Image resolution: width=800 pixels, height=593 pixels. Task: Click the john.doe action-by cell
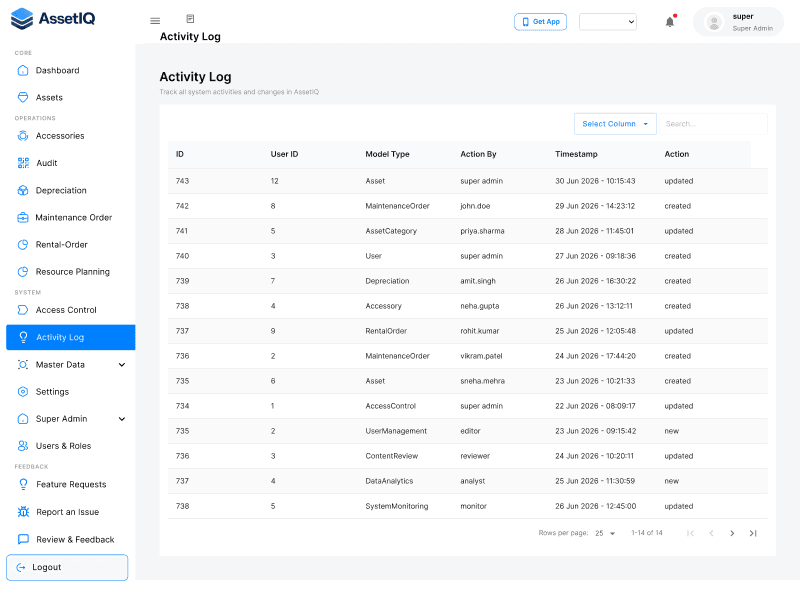[475, 206]
